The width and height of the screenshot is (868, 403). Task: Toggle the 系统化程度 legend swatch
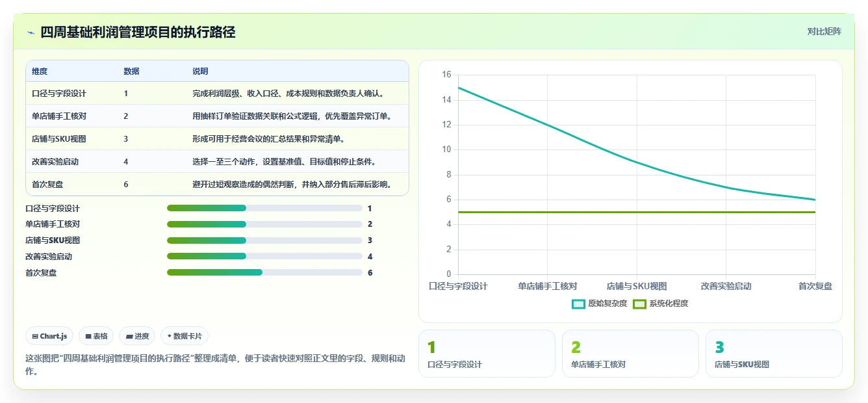pos(639,304)
